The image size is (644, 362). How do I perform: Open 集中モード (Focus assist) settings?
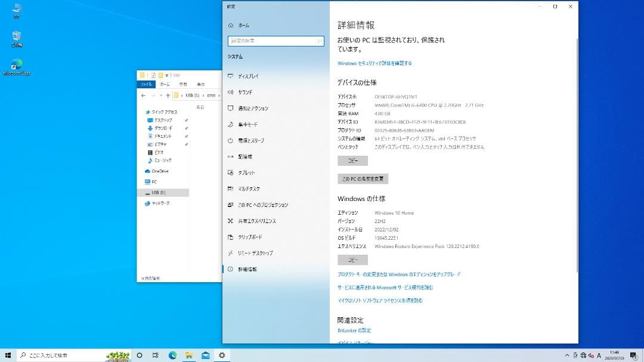click(247, 125)
